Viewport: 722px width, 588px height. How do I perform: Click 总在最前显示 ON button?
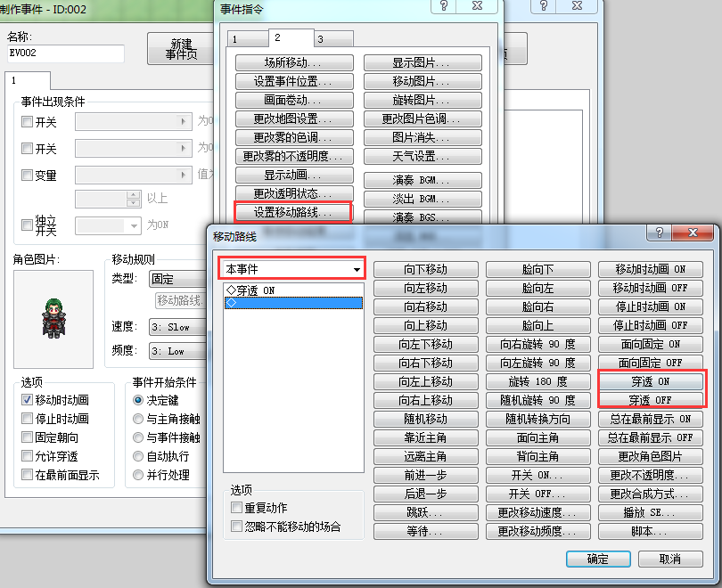pyautogui.click(x=650, y=419)
